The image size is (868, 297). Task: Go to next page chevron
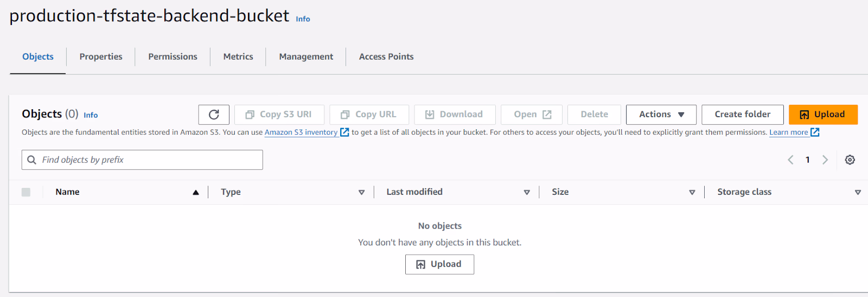tap(825, 160)
